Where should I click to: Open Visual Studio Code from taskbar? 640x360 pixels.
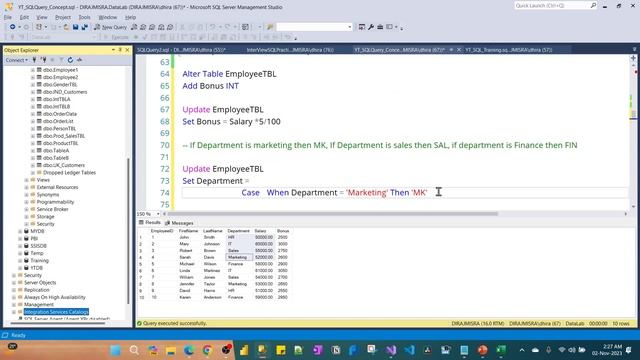409,350
